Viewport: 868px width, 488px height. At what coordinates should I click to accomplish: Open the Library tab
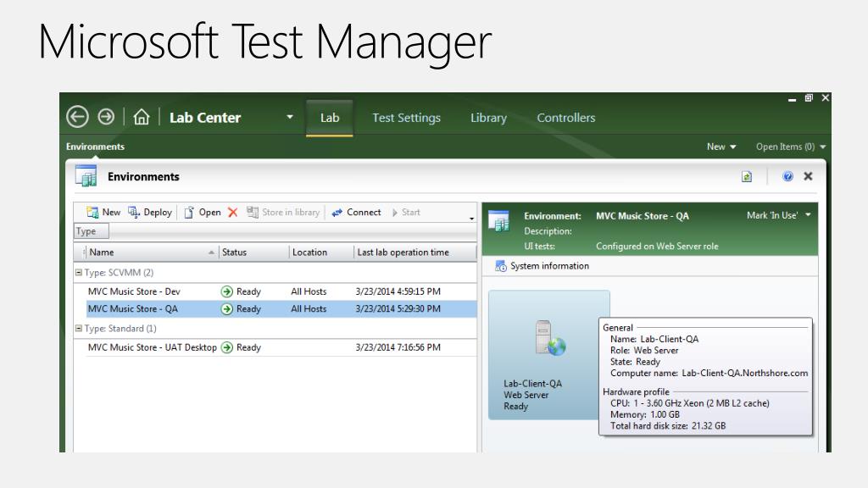pyautogui.click(x=488, y=117)
